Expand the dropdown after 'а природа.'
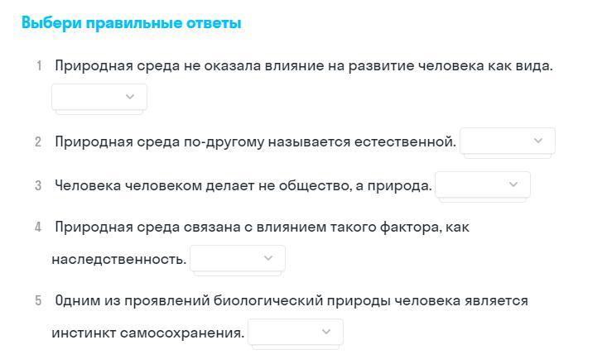Screen dimensions: 607x364 click(482, 184)
